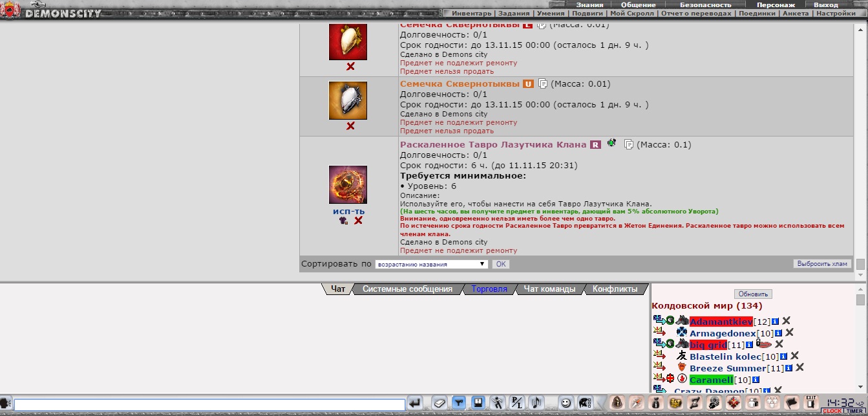Screen dimensions: 868x416
Task: Click the Раскаленное Тавро item thumbnail
Action: pyautogui.click(x=348, y=184)
